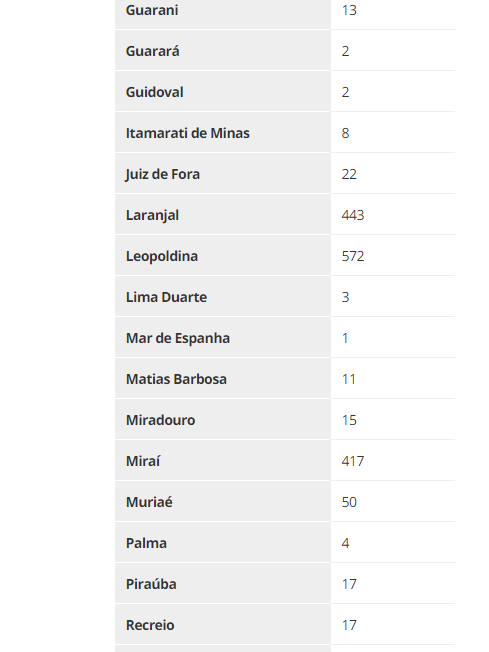Select the Matias Barbosa cell
The image size is (489, 652).
(222, 378)
